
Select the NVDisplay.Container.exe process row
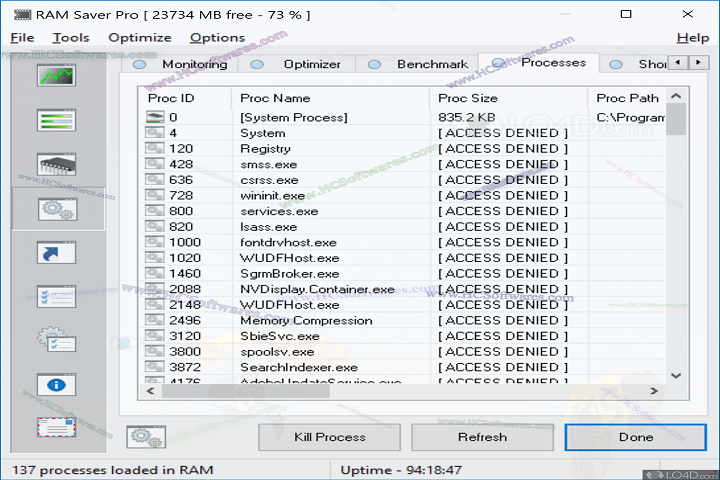click(x=402, y=289)
